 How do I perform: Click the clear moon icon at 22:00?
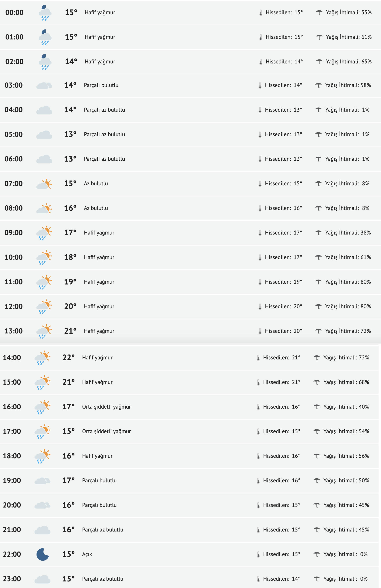click(x=42, y=554)
